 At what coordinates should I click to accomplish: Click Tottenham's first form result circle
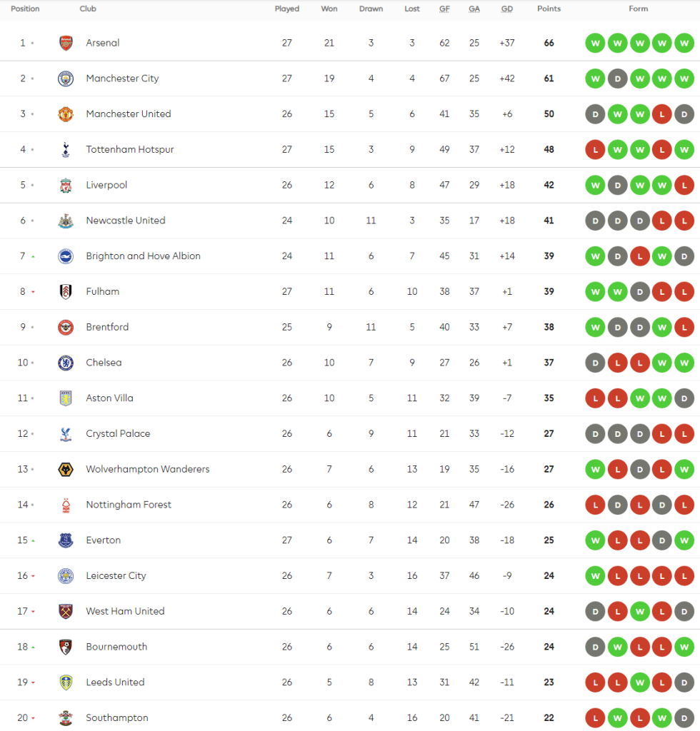[594, 149]
